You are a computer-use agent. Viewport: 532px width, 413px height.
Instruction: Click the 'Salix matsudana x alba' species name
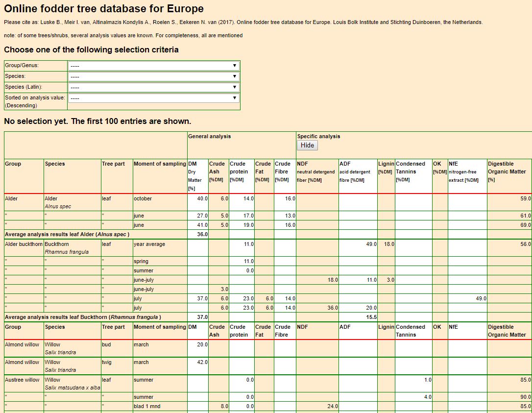click(73, 388)
